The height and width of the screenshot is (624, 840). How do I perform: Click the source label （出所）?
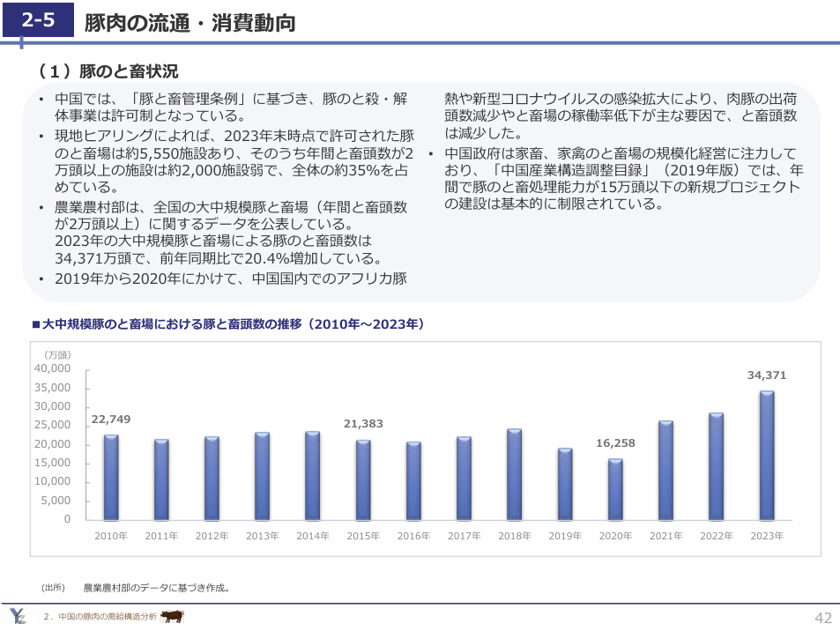54,588
